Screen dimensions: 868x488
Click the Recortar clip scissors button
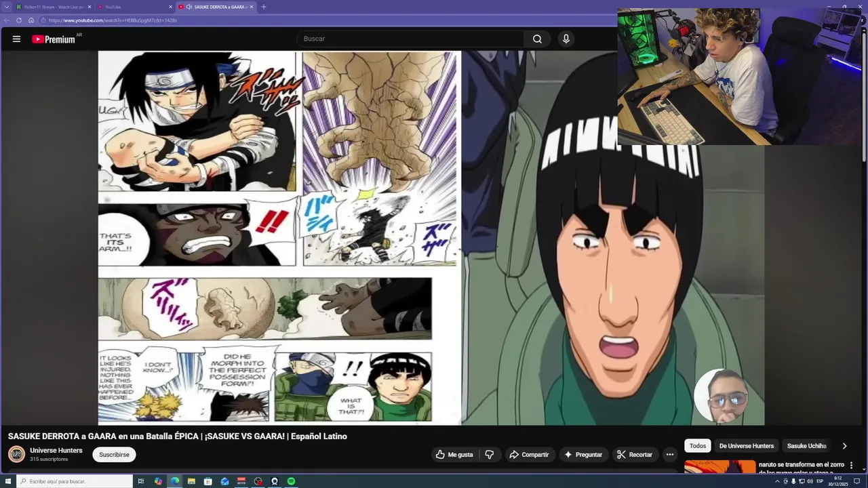tap(635, 455)
